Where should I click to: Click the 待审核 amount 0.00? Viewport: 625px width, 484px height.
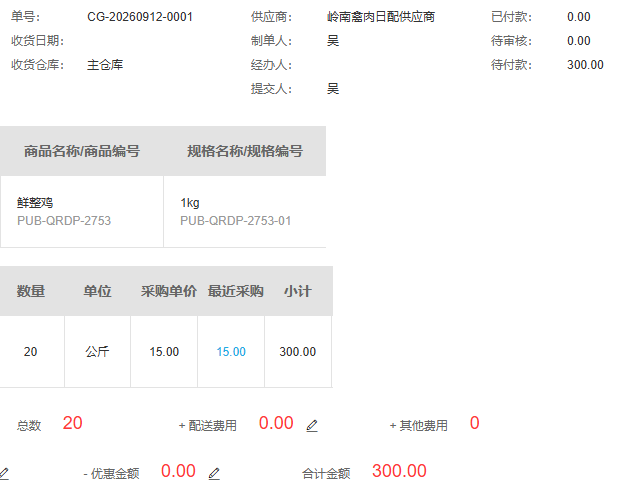tap(578, 41)
